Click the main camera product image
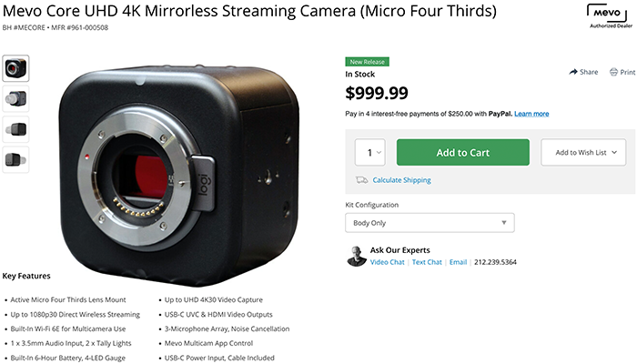 pyautogui.click(x=180, y=175)
